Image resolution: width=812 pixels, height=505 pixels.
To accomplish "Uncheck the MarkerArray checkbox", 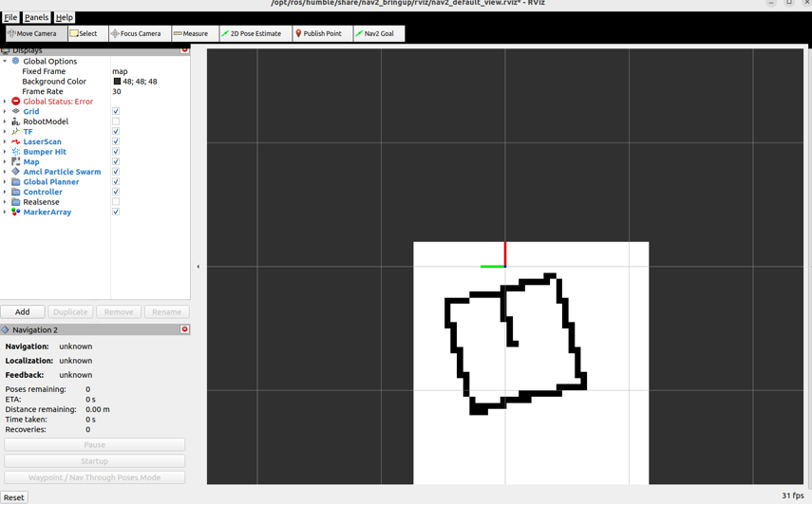I will click(x=116, y=212).
